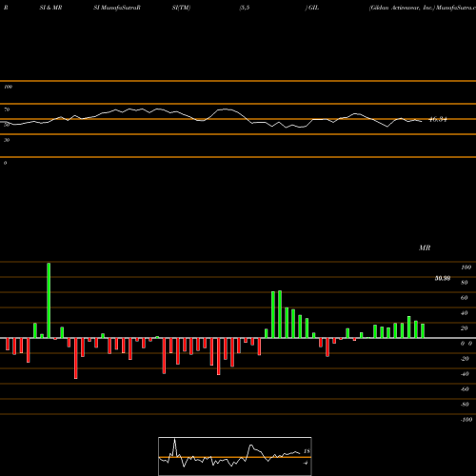Click the MR axis label "-100"
The width and height of the screenshot is (476, 476).
click(x=466, y=420)
